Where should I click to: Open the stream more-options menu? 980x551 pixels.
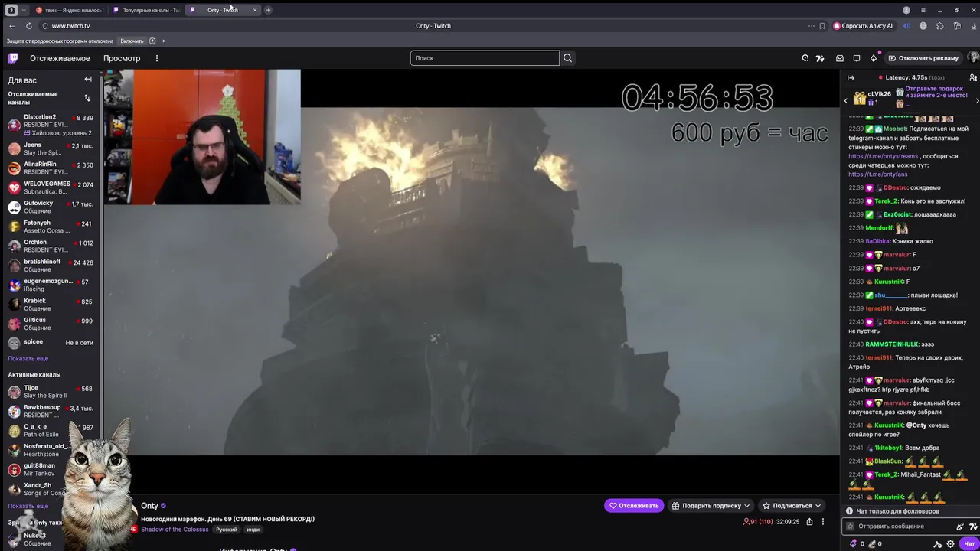(x=823, y=522)
